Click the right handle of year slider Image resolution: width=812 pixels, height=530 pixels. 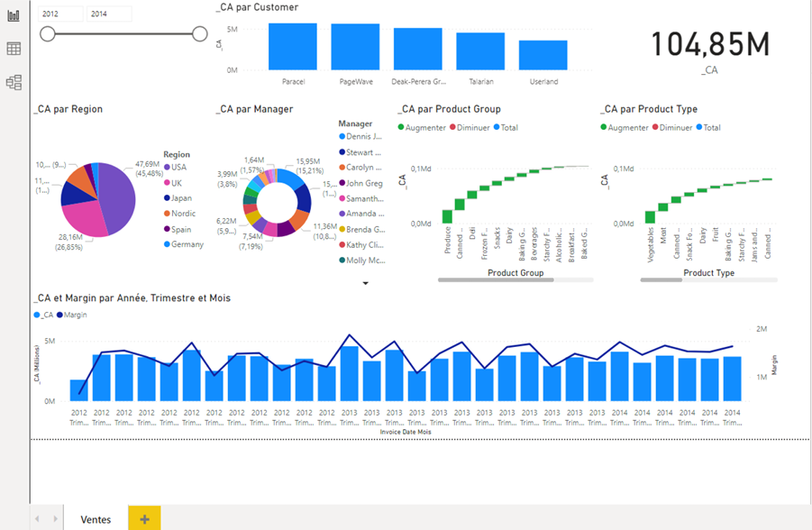click(200, 33)
